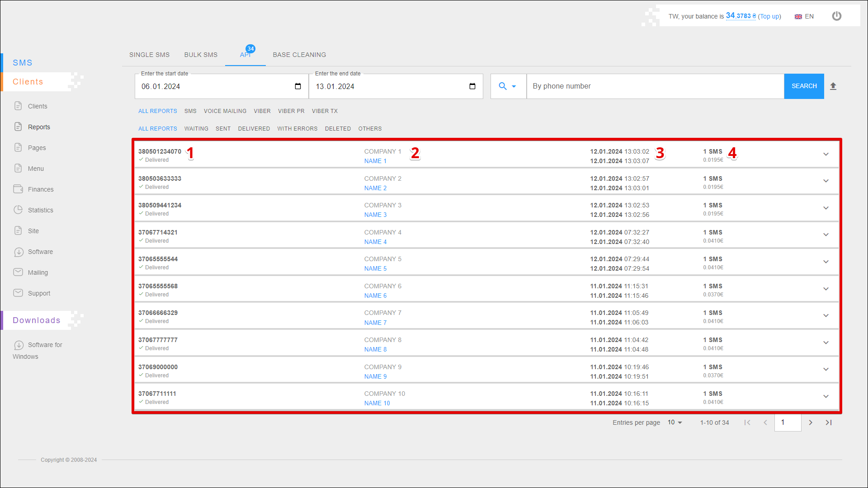868x488 pixels.
Task: Expand the row for 380501234070
Action: tap(826, 155)
